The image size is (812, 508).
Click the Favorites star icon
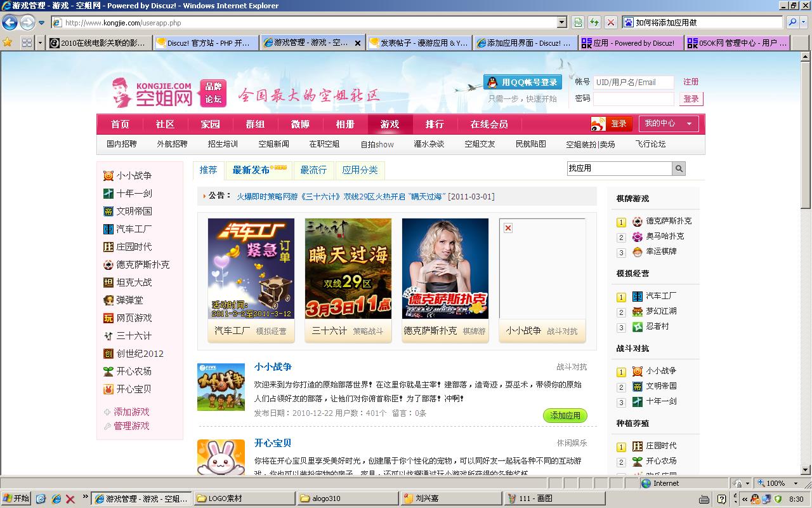[8, 43]
